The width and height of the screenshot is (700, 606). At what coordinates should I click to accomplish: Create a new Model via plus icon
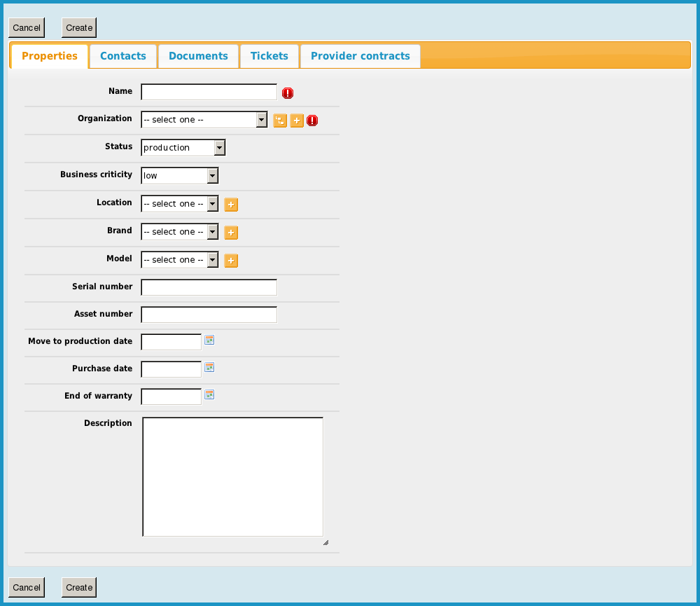pos(231,261)
